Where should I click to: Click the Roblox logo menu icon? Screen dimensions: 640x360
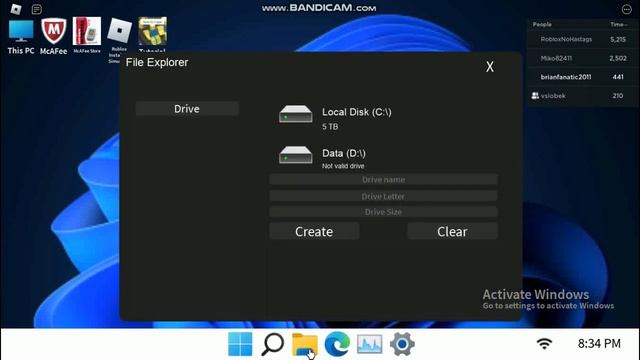16,9
